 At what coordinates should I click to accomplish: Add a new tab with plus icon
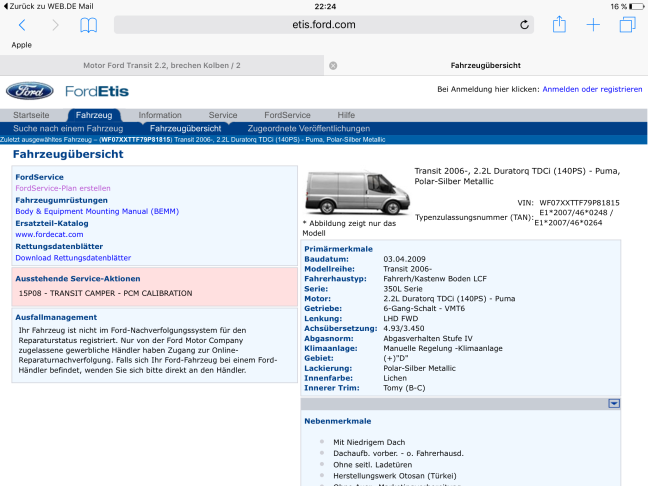click(593, 25)
